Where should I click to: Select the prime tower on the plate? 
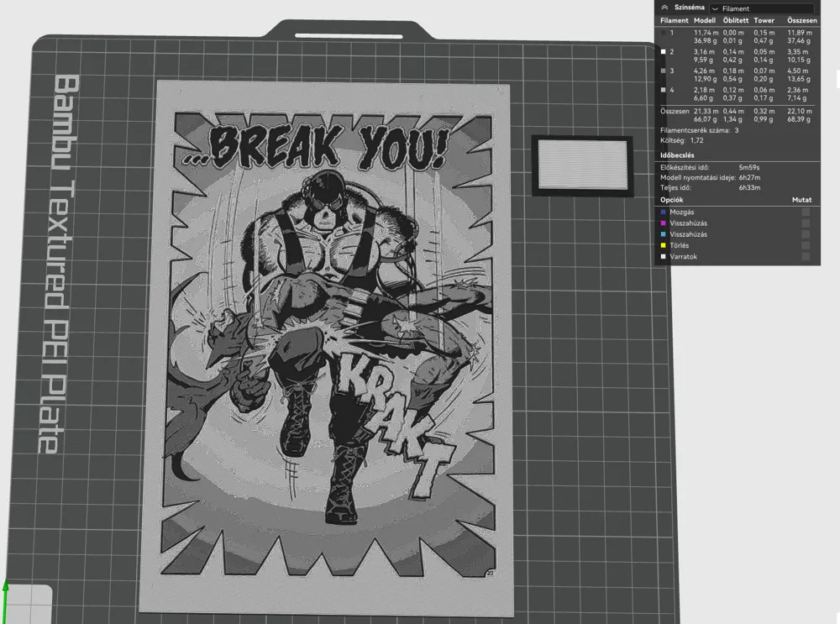[582, 165]
